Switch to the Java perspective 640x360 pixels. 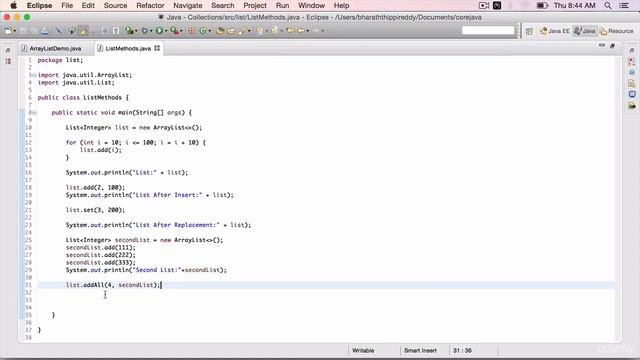(x=584, y=31)
